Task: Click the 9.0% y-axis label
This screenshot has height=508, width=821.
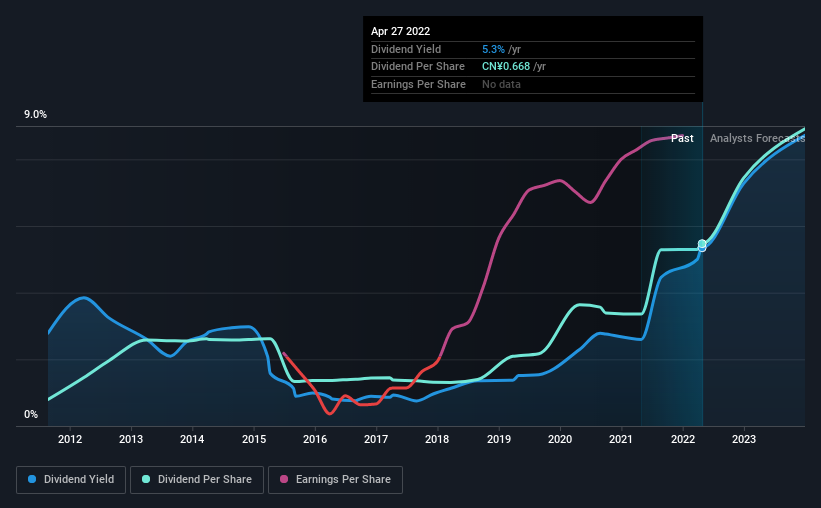Action: pyautogui.click(x=35, y=114)
